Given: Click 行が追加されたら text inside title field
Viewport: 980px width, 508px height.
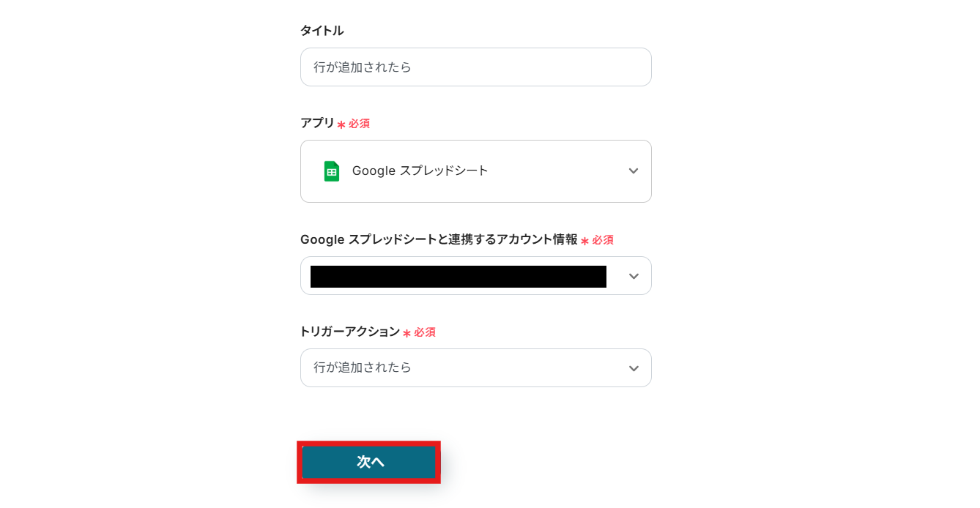Looking at the screenshot, I should (363, 67).
